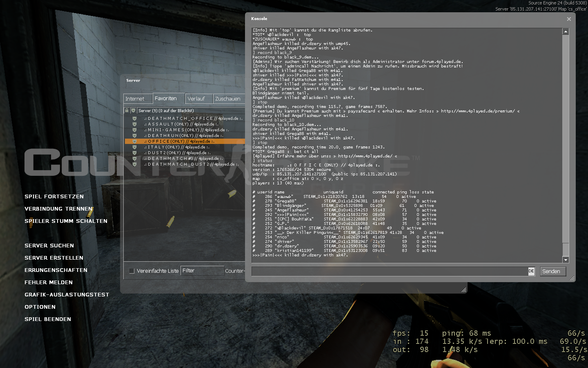Click the VAC shield column header icon
Screen dimensions: 588x368
[x=133, y=110]
